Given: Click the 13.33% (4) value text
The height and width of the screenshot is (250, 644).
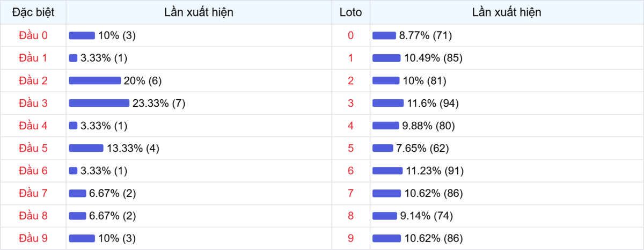Looking at the screenshot, I should pos(133,148).
